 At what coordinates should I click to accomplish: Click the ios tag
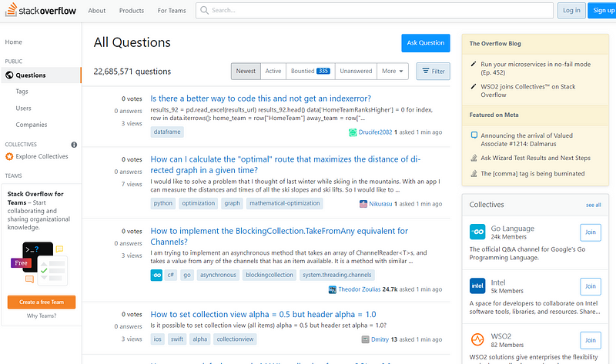pos(158,339)
